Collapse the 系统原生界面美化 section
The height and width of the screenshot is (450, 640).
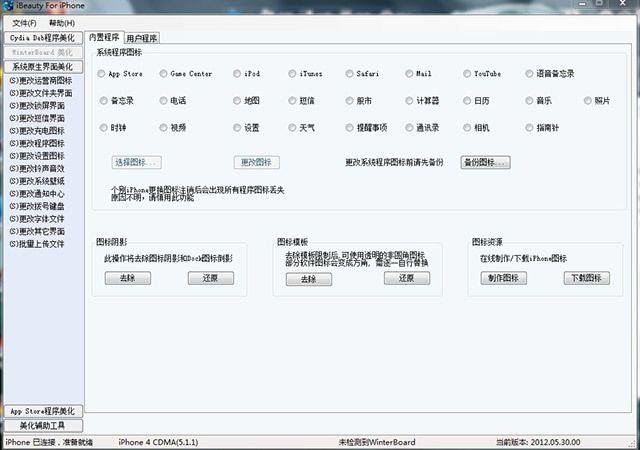[43, 67]
